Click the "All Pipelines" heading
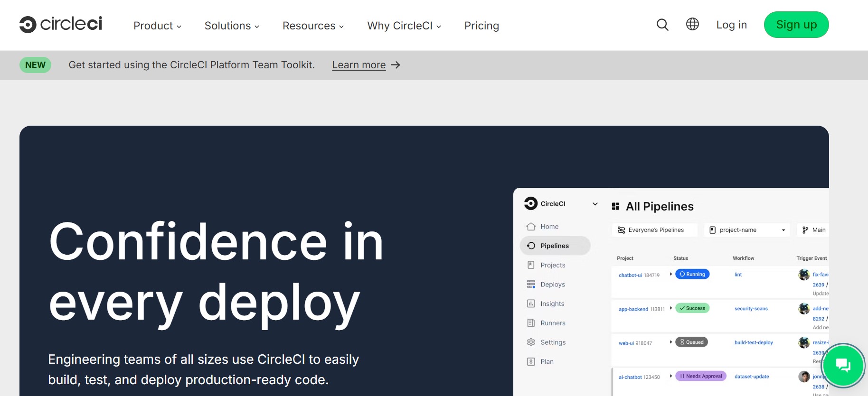 660,206
